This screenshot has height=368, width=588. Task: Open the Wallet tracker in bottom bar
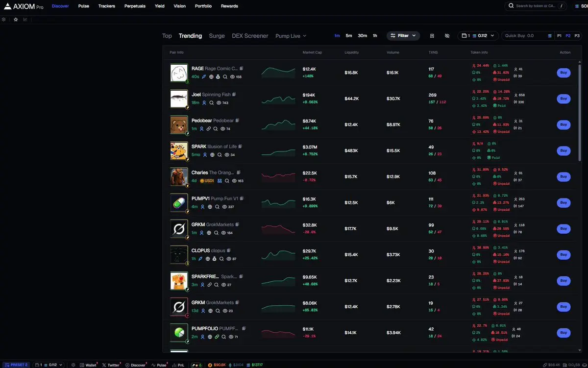click(89, 365)
